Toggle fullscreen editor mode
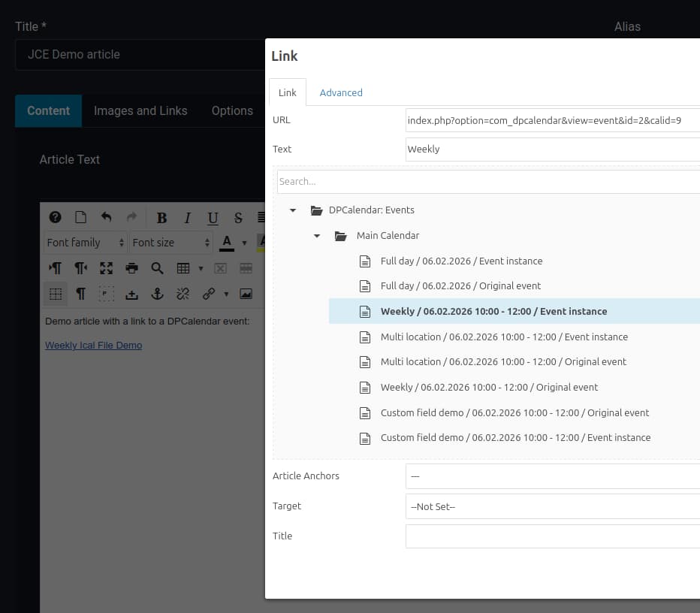 (106, 268)
